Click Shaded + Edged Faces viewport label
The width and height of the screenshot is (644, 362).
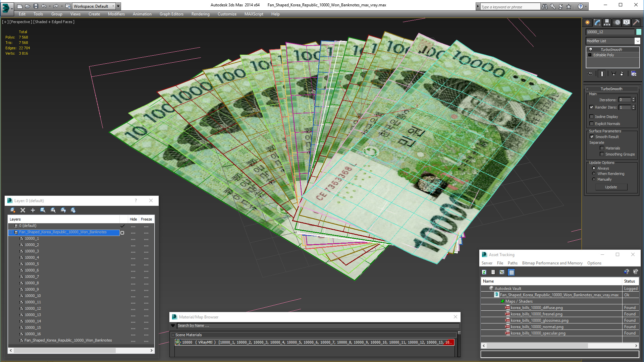pos(54,22)
